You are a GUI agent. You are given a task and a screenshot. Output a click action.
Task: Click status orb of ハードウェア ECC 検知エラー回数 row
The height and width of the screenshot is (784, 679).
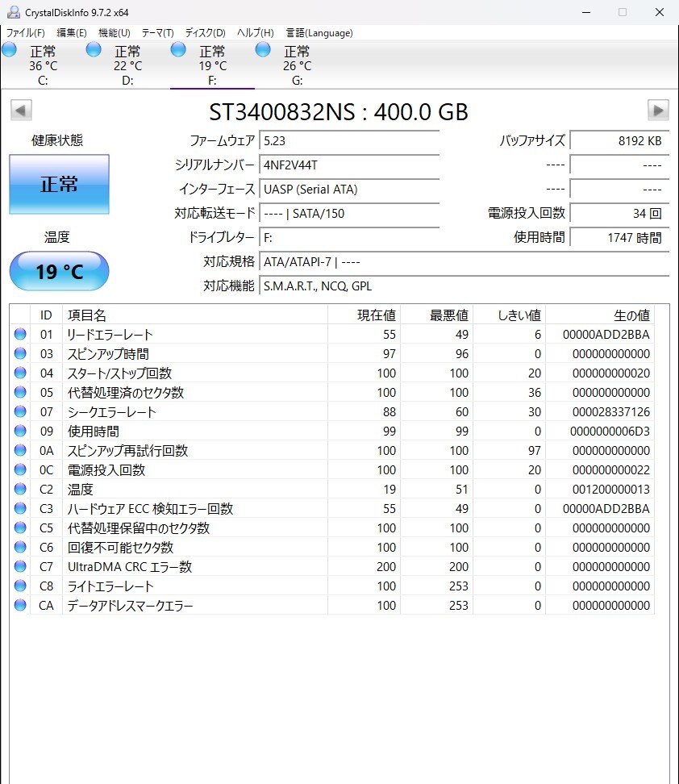click(20, 508)
